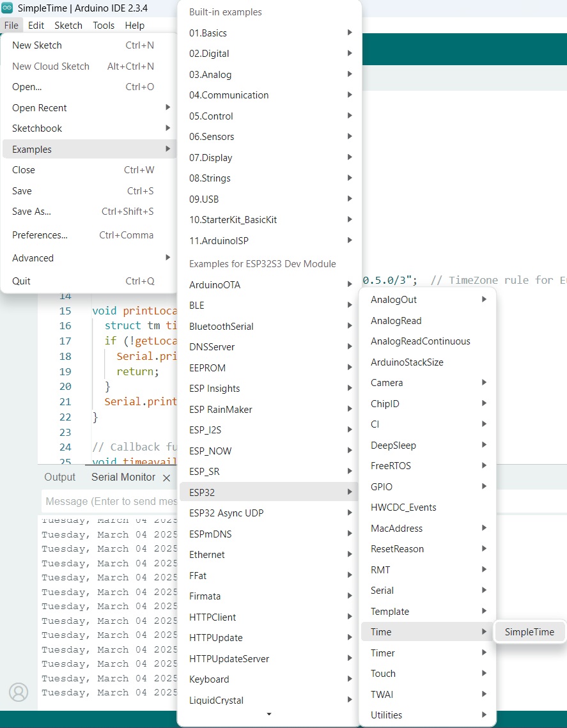Open the Sketch menu
This screenshot has height=728, width=567.
(68, 26)
